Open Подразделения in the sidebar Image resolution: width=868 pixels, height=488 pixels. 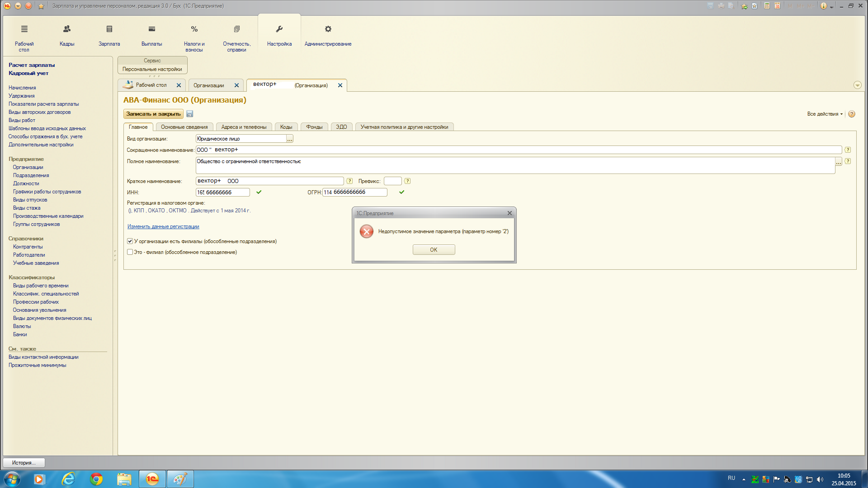coord(31,175)
